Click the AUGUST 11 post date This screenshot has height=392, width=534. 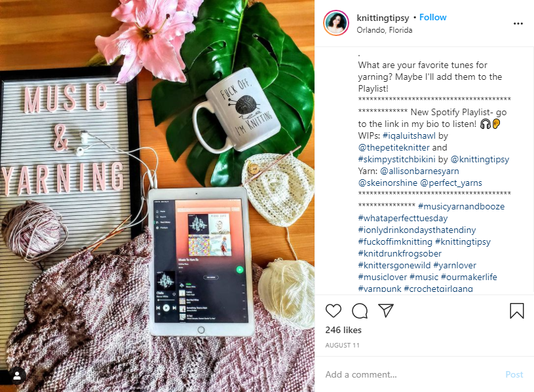pyautogui.click(x=342, y=346)
